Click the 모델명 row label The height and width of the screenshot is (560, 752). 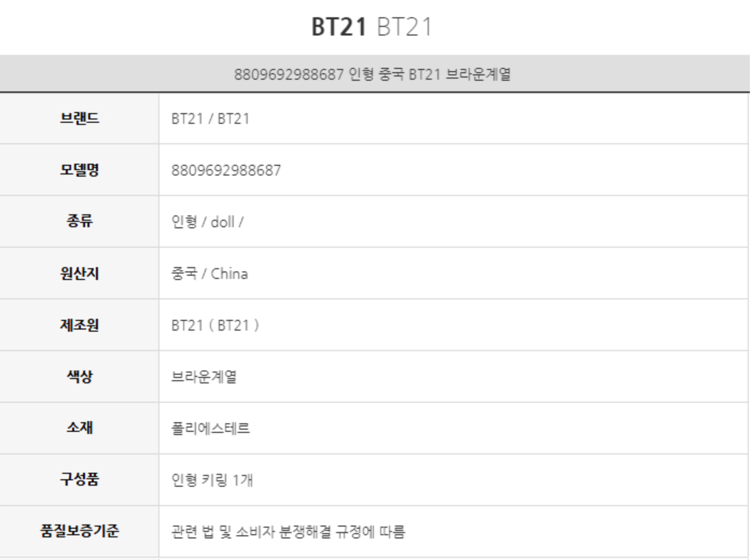(80, 170)
